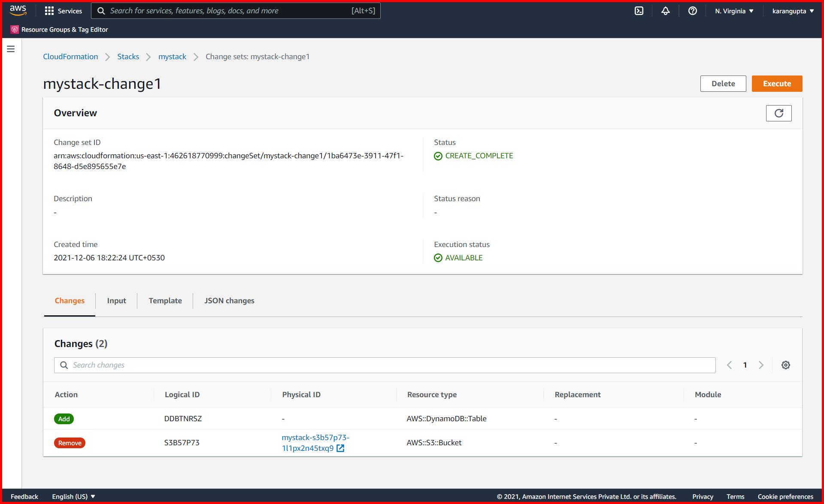
Task: Navigate to Stacks via breadcrumb link
Action: pyautogui.click(x=128, y=56)
